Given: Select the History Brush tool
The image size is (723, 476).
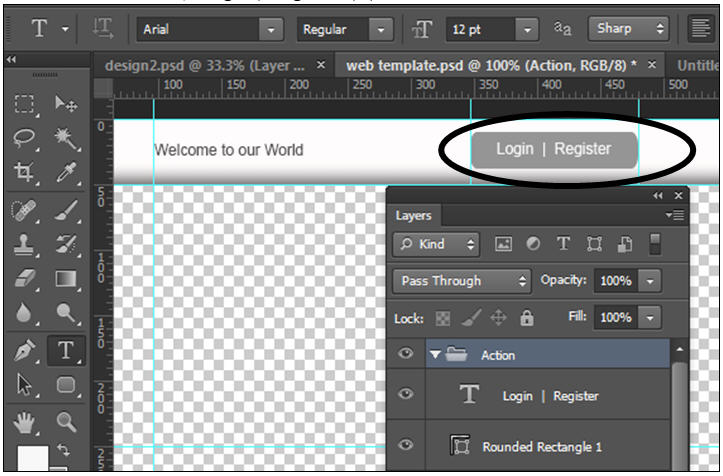Looking at the screenshot, I should 66,244.
